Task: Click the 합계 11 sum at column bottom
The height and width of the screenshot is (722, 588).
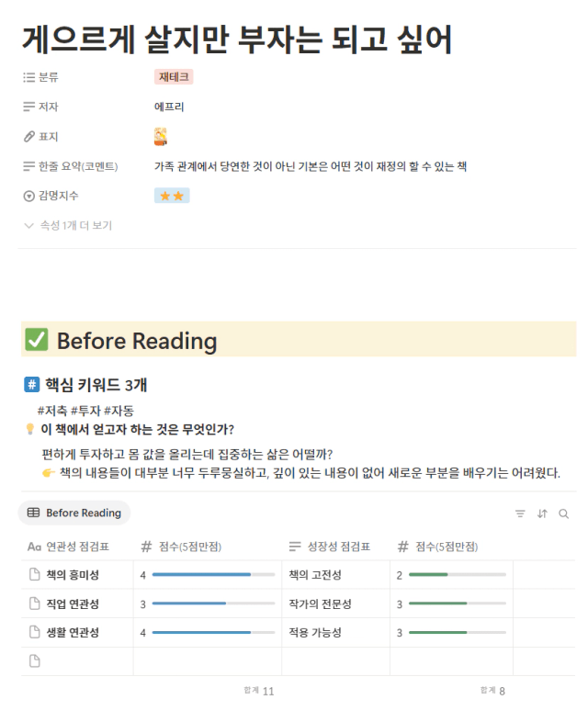Action: coord(259,691)
